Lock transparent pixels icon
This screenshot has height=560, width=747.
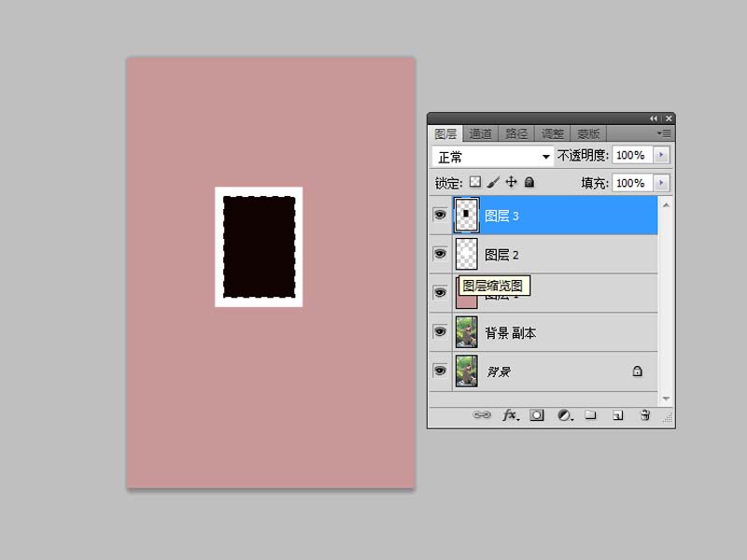click(x=475, y=182)
